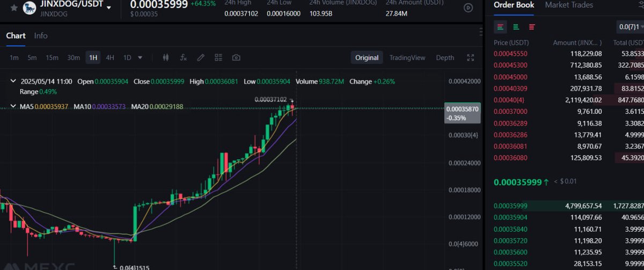Expand more timeframes dropdown arrow
This screenshot has width=644, height=270.
(x=140, y=57)
